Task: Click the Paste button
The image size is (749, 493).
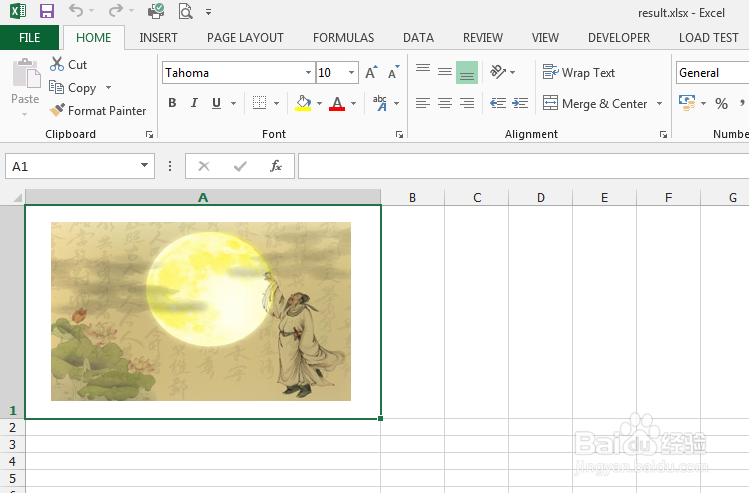Action: click(25, 80)
